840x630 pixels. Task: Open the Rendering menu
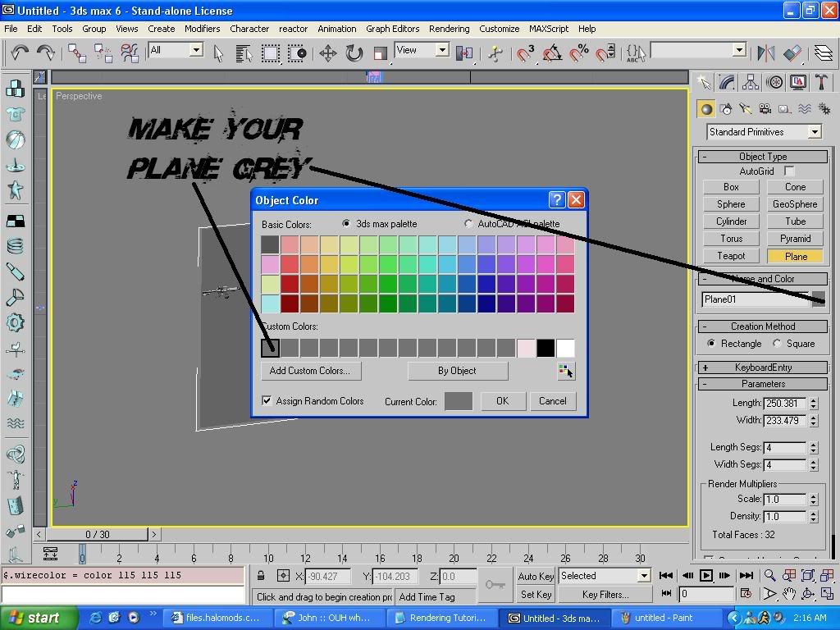click(449, 29)
